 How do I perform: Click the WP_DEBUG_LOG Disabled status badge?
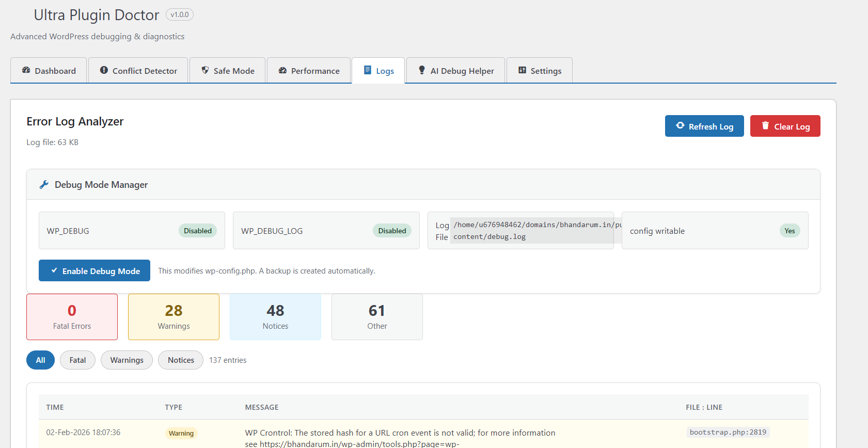[392, 231]
